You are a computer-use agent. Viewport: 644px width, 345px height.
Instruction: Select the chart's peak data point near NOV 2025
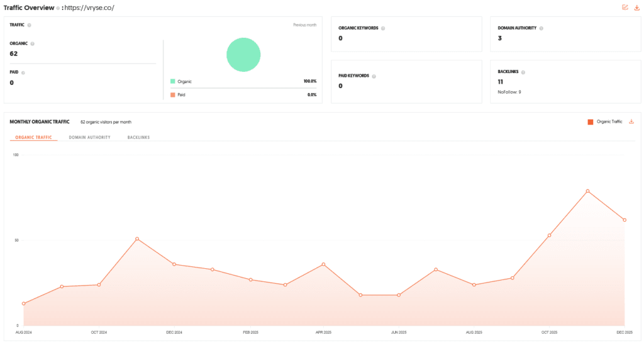coord(588,191)
